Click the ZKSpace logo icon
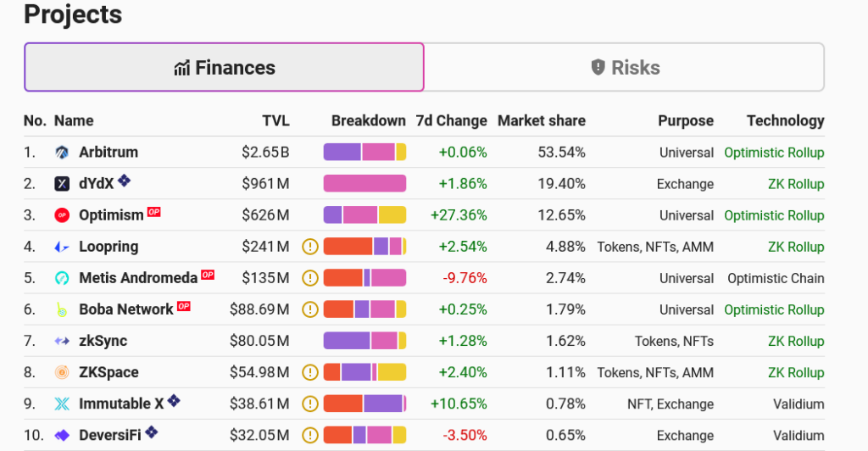Image resolution: width=868 pixels, height=451 pixels. pyautogui.click(x=62, y=372)
